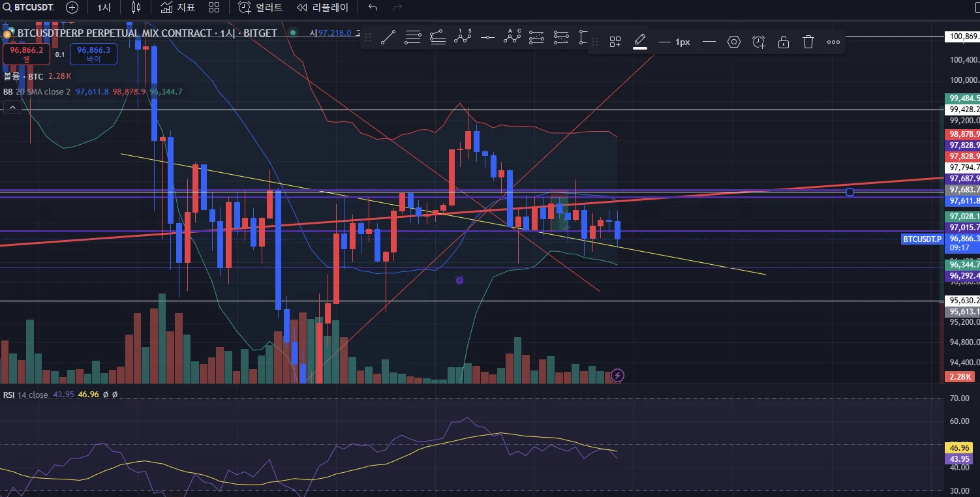Select the horizontal ray lines tool
This screenshot has height=497, width=980.
pos(412,38)
